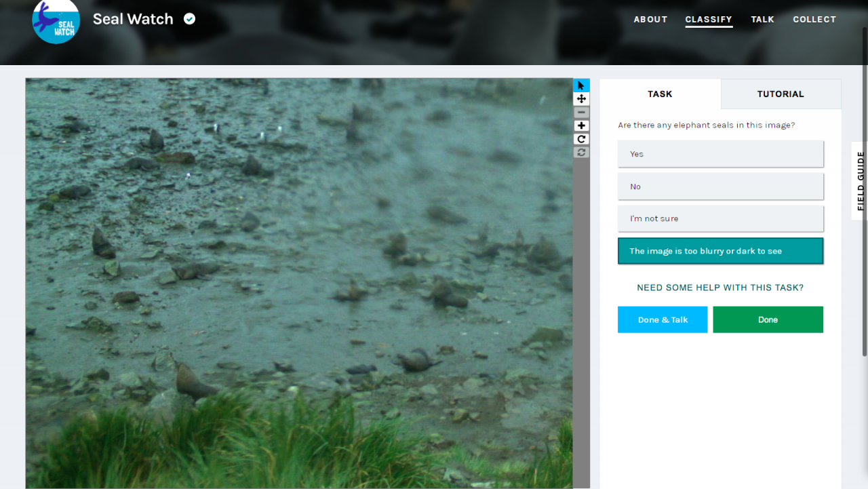
Task: Select the pan/move image tool
Action: coord(581,99)
